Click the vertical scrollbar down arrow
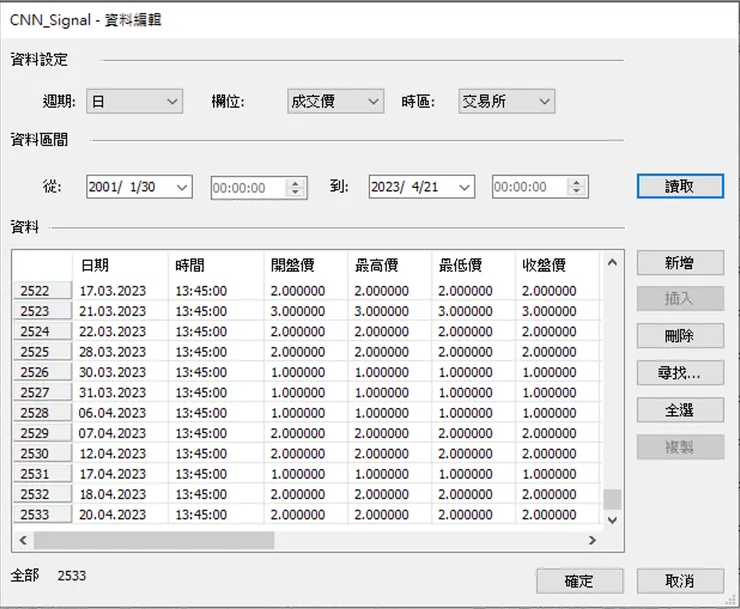 [x=612, y=520]
